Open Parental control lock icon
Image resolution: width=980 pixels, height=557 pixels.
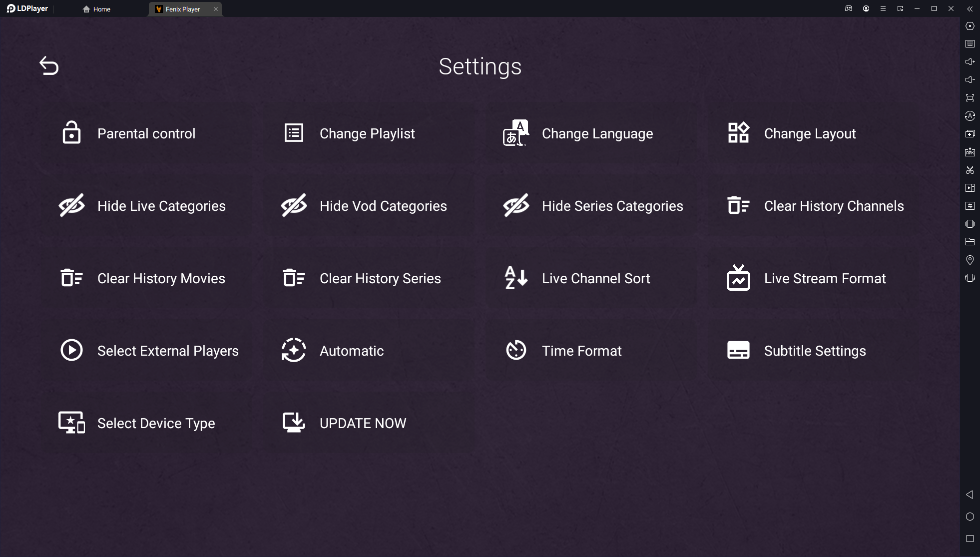tap(71, 132)
